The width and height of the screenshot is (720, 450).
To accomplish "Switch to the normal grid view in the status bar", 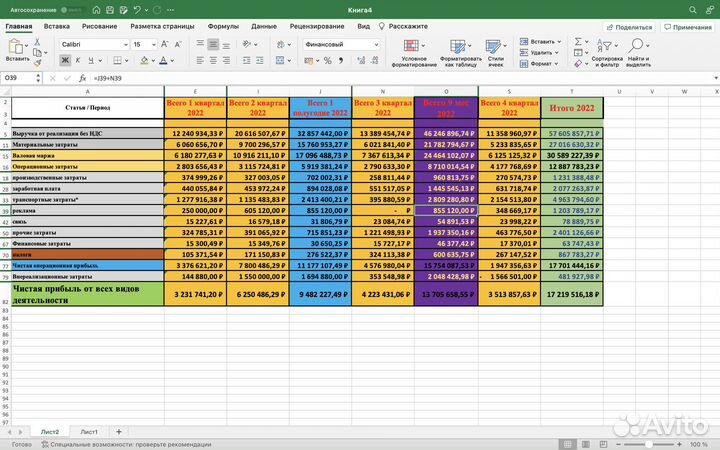I will [x=568, y=444].
